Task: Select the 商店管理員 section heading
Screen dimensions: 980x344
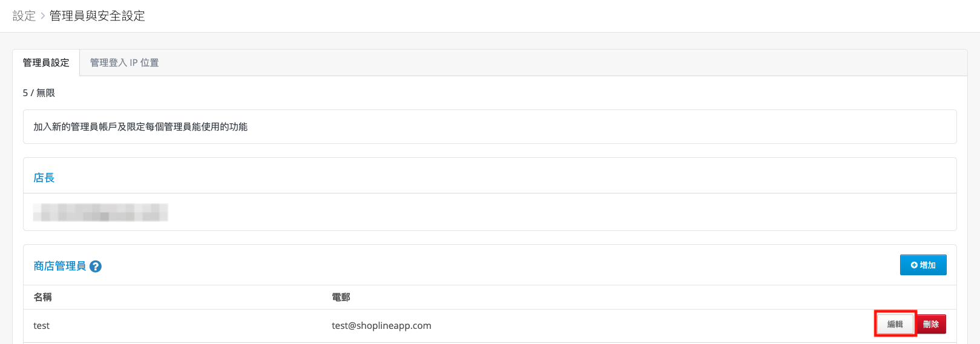Action: [x=59, y=266]
